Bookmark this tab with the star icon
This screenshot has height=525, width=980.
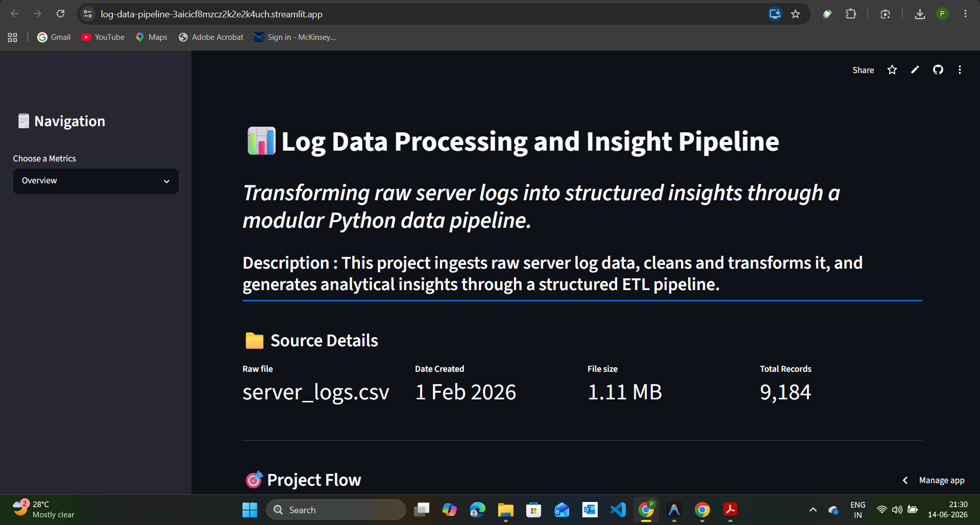pyautogui.click(x=795, y=14)
